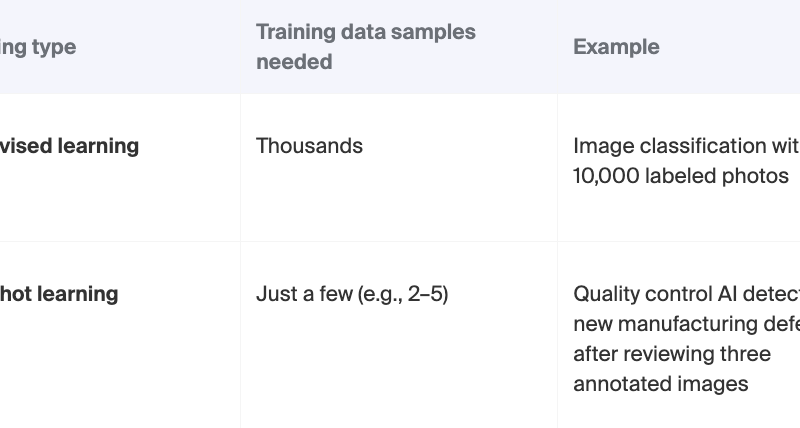The image size is (800, 428).
Task: Click the '2–5' text in samples cell
Action: tap(427, 294)
